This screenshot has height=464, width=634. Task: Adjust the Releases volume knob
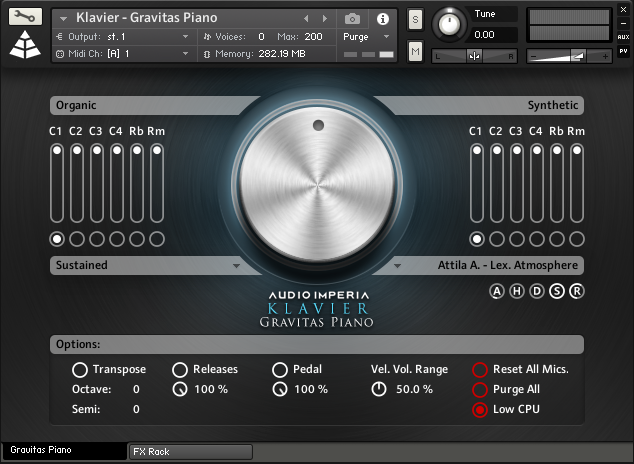click(x=180, y=389)
